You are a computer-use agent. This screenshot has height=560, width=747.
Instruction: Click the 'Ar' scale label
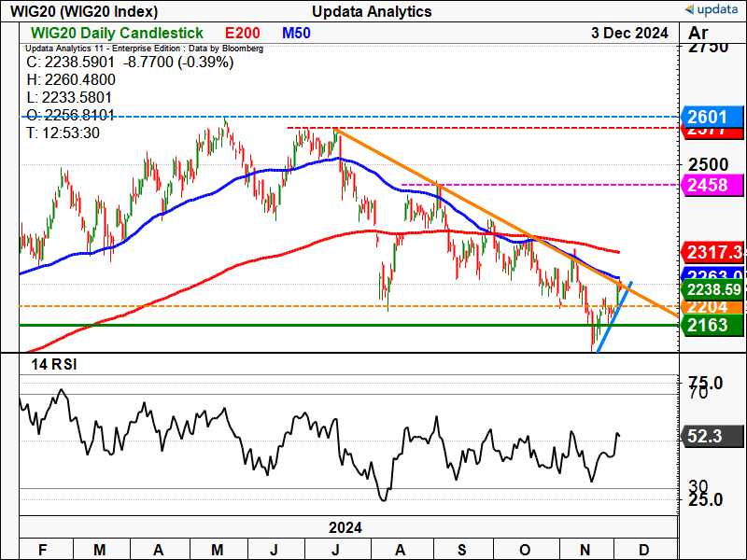[698, 33]
